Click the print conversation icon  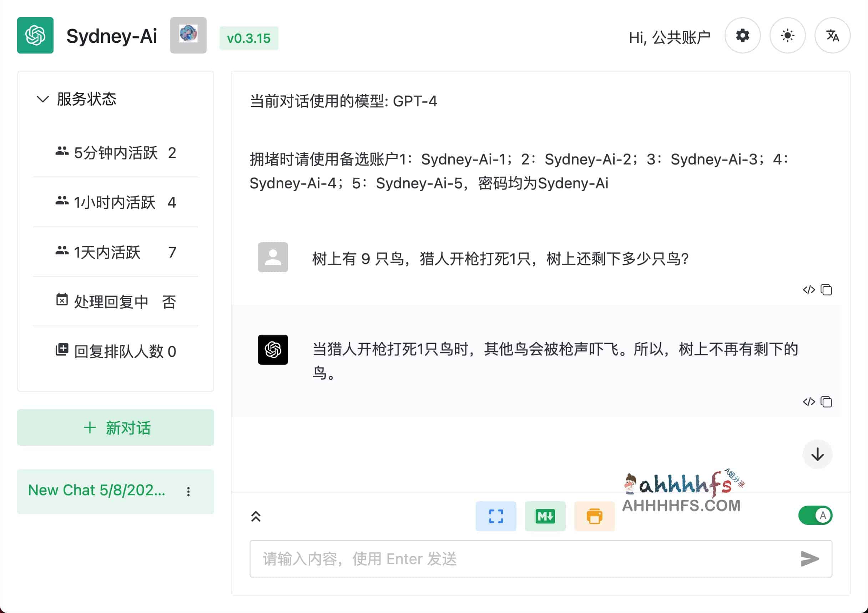pyautogui.click(x=594, y=516)
